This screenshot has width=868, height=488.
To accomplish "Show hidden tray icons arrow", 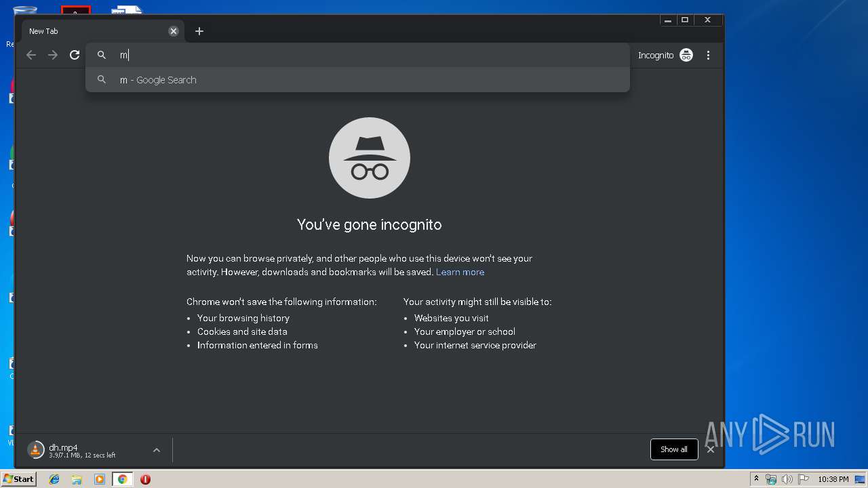I will pos(756,479).
